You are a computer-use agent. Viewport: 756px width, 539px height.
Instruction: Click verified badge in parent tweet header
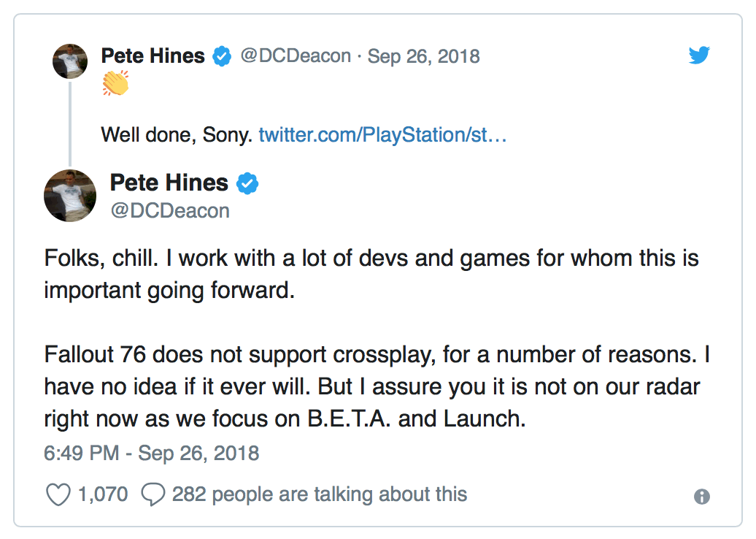click(223, 56)
